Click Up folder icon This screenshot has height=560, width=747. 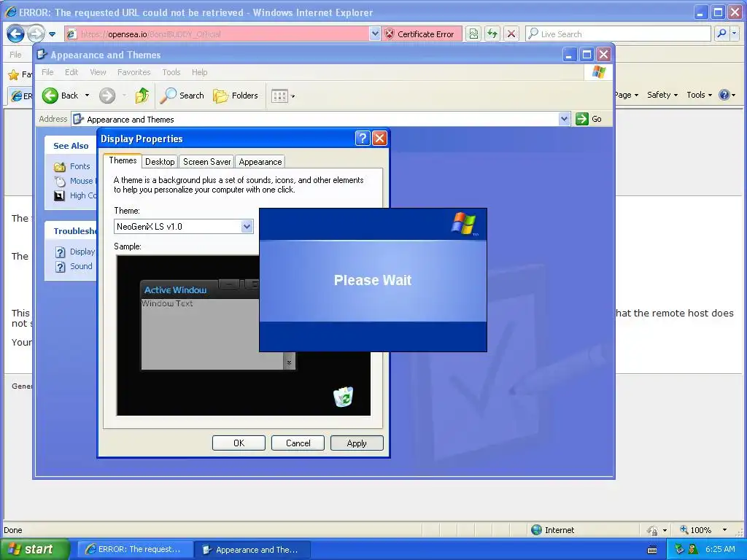coord(142,96)
